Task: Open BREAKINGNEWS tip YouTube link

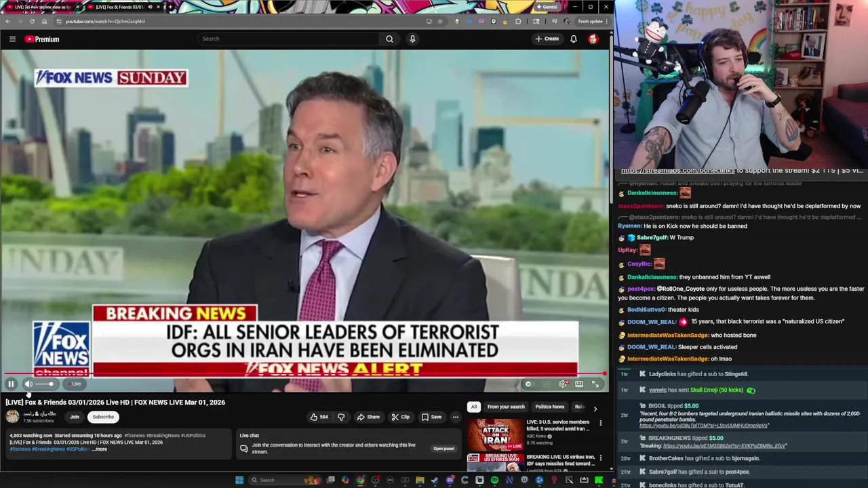Action: (x=725, y=446)
